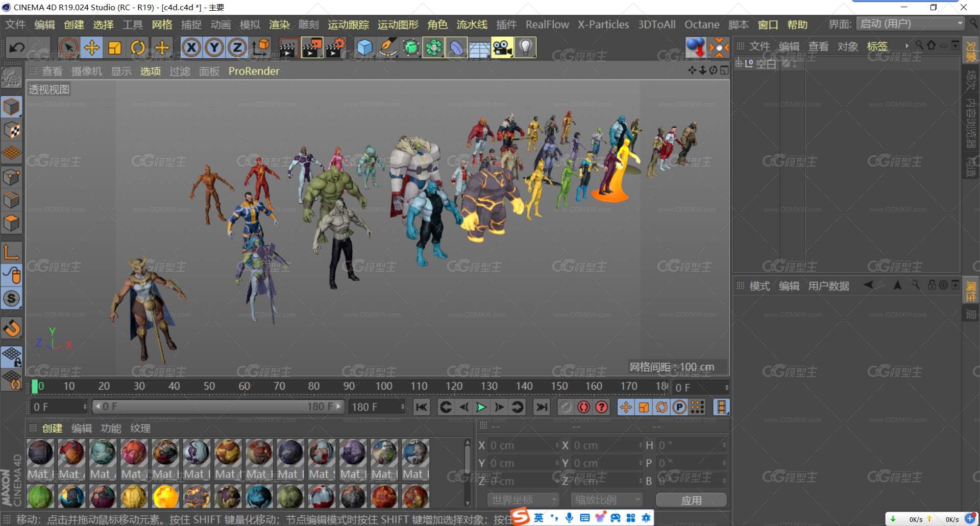Open viewport ProRender menu
Screen dimensions: 980x526
254,71
